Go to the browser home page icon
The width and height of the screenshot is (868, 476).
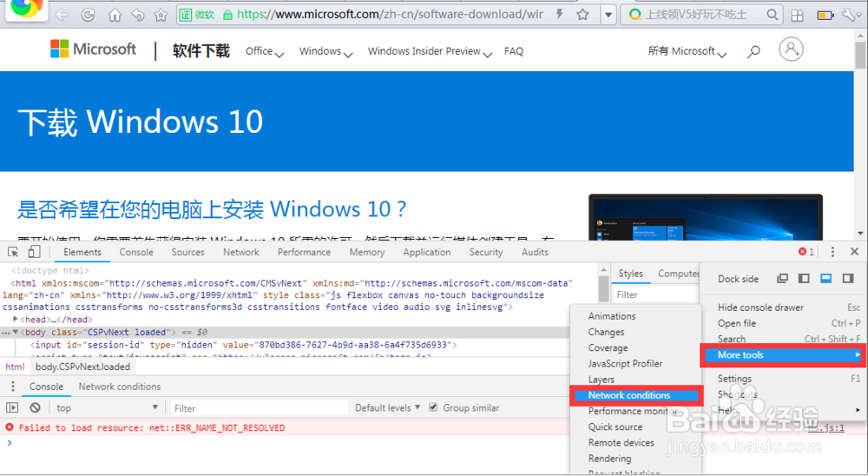click(x=115, y=15)
